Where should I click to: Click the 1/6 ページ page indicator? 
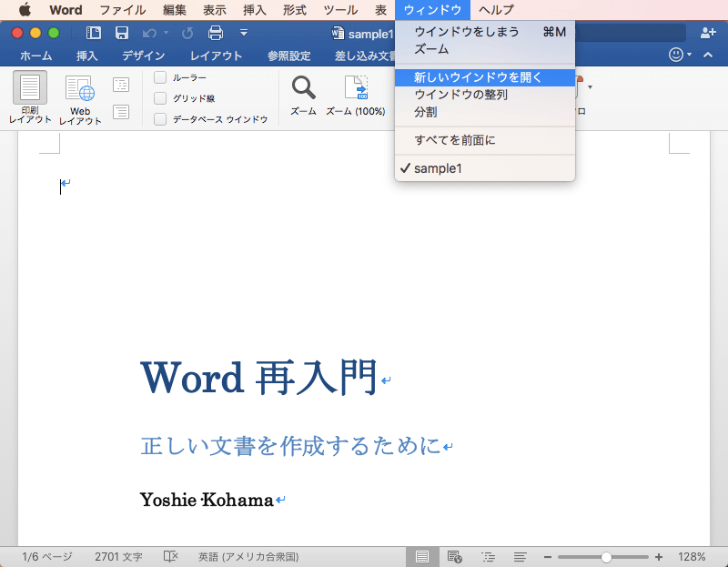click(47, 557)
